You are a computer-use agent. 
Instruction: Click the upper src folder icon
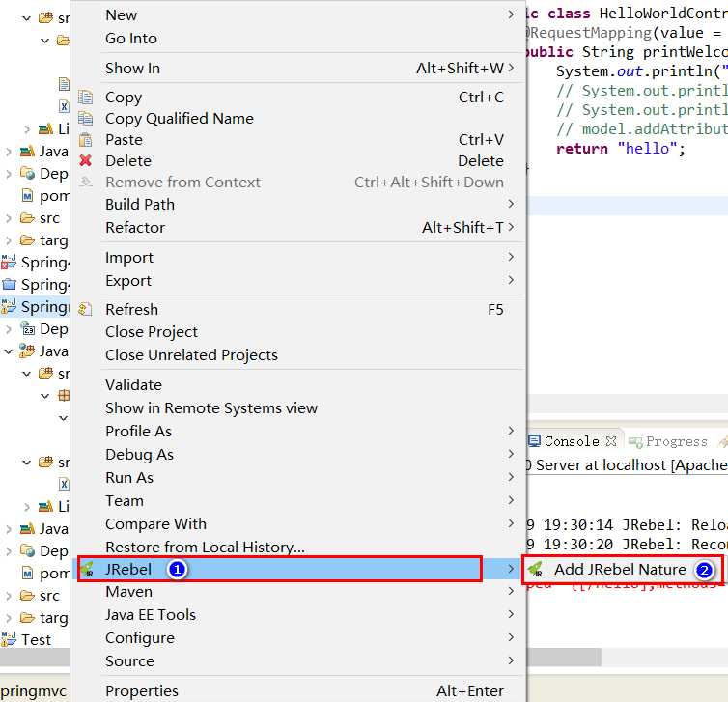point(27,218)
